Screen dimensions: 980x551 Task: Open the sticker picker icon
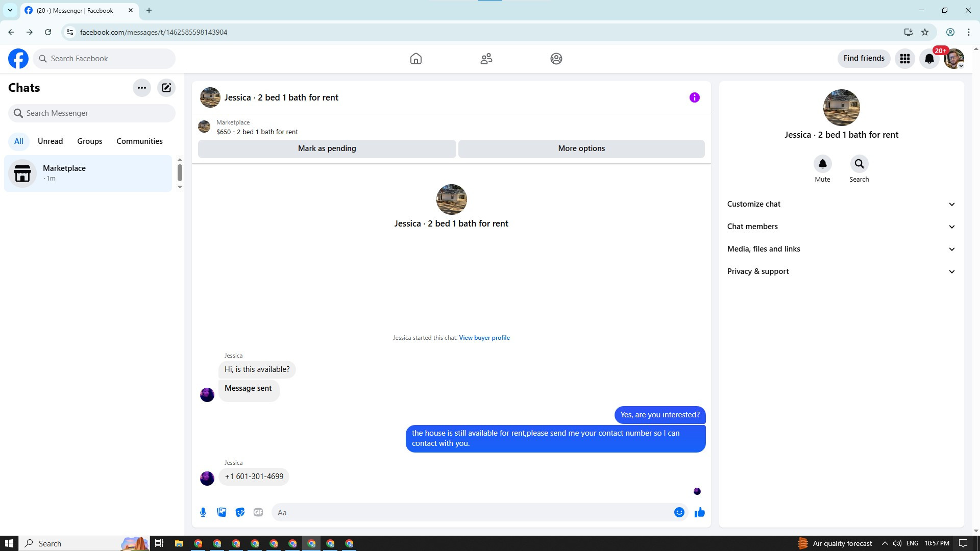click(240, 512)
